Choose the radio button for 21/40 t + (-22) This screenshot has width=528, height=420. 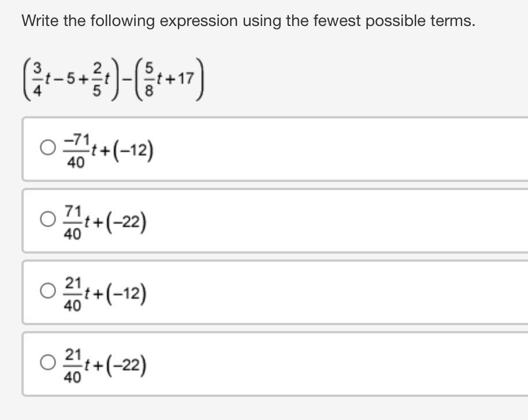click(x=48, y=362)
